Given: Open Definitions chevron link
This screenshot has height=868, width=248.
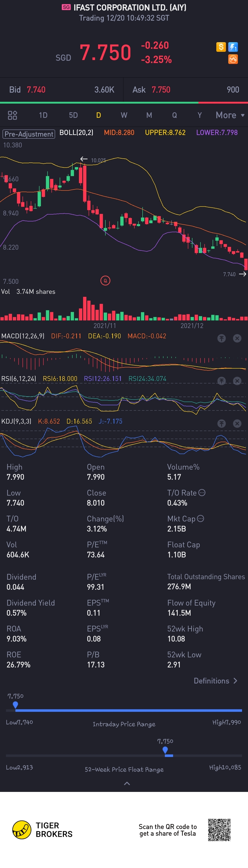Looking at the screenshot, I should coord(215,681).
